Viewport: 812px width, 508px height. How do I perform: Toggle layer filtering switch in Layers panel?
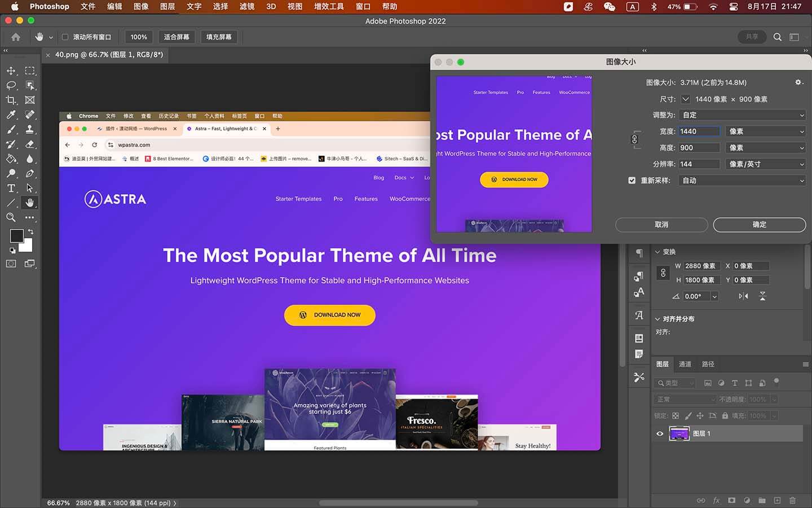click(x=776, y=382)
